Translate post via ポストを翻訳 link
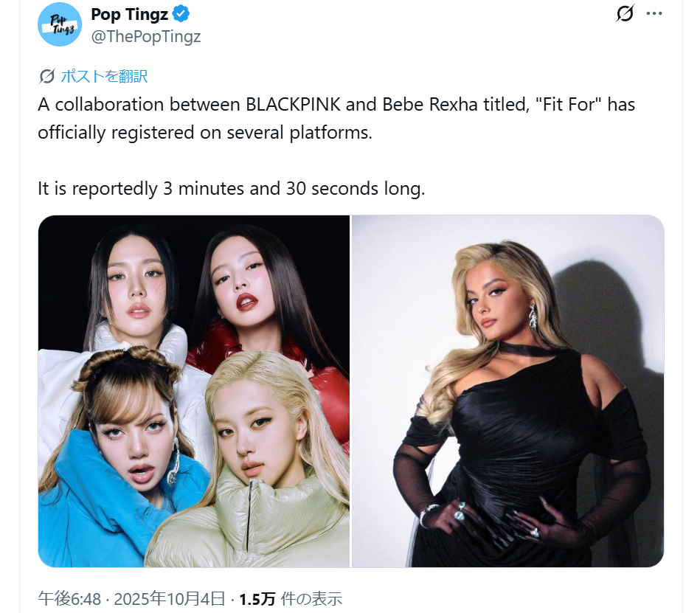This screenshot has width=700, height=613. point(104,76)
